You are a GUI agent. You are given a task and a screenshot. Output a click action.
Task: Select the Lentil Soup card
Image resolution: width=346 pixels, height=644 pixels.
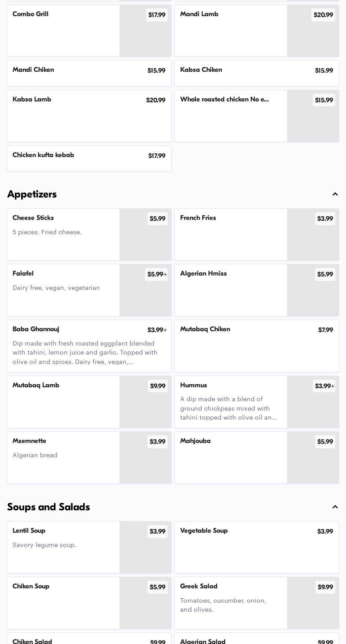(x=63, y=547)
